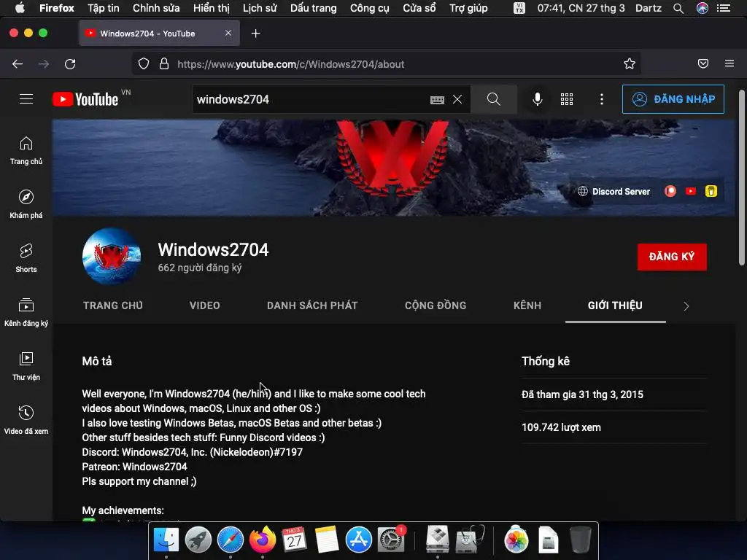
Task: Click the 662 người đăng ký subscriber count
Action: [x=200, y=268]
